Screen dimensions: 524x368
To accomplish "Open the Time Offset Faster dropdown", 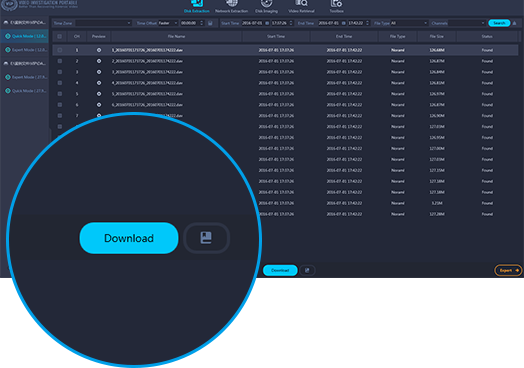I will (168, 23).
